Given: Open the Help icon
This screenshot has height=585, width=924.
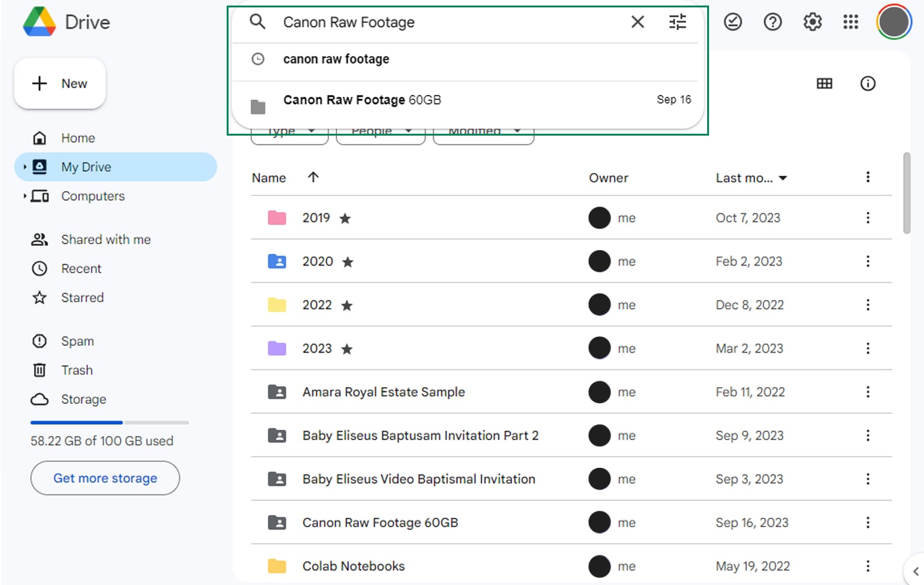Looking at the screenshot, I should tap(772, 22).
